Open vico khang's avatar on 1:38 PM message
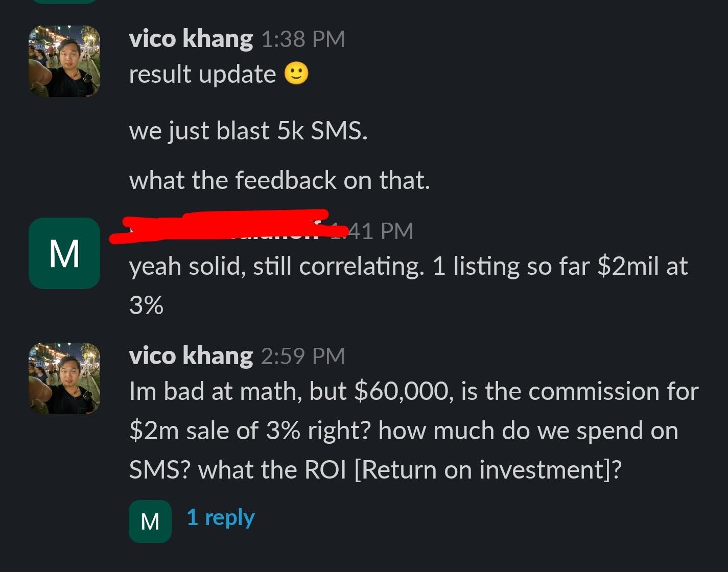728x572 pixels. (x=64, y=61)
